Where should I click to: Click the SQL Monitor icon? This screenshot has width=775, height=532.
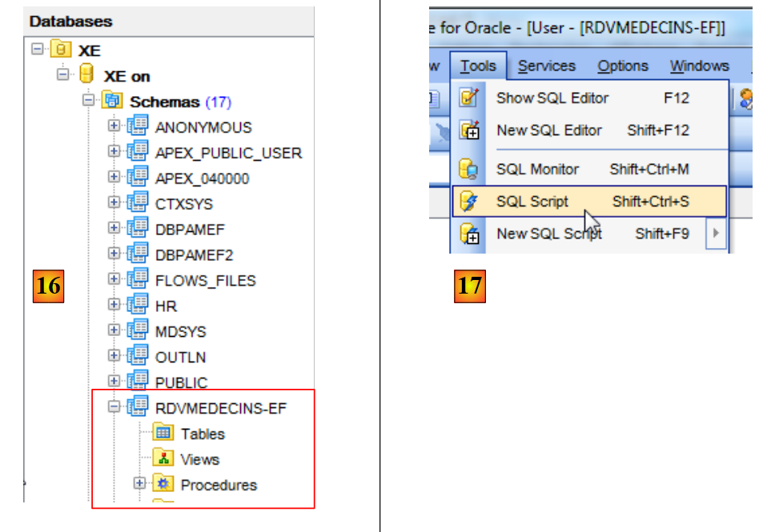pos(468,170)
